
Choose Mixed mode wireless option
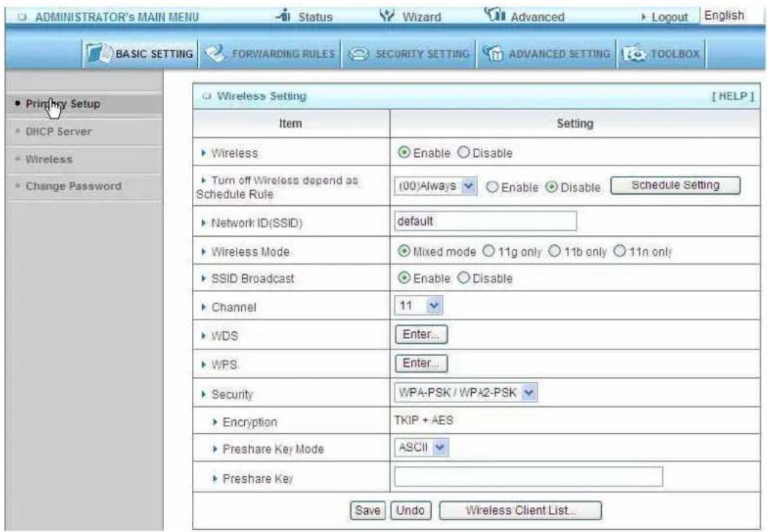click(x=404, y=251)
